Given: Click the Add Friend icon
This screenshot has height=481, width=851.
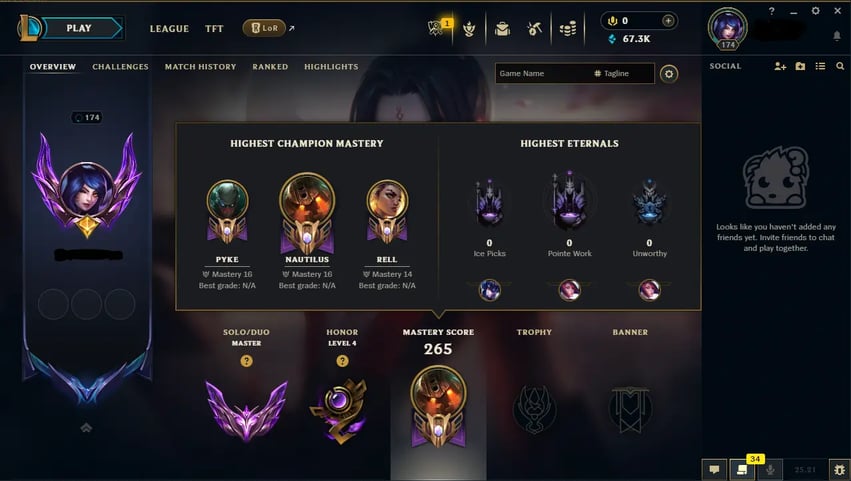Looking at the screenshot, I should [x=780, y=66].
